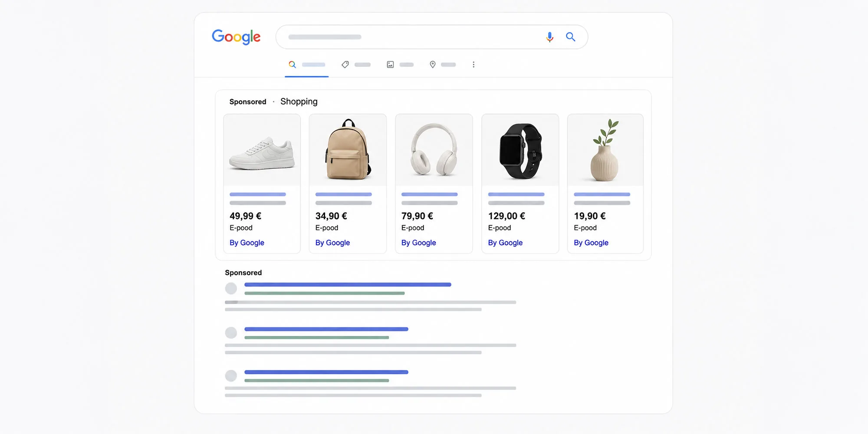The height and width of the screenshot is (434, 868).
Task: Open the shopping tab with tag icon
Action: [x=356, y=65]
